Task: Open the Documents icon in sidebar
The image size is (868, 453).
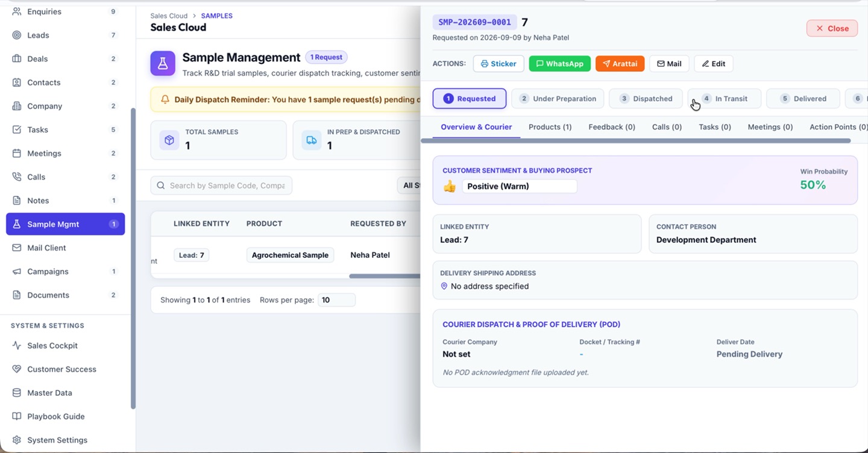Action: [17, 295]
